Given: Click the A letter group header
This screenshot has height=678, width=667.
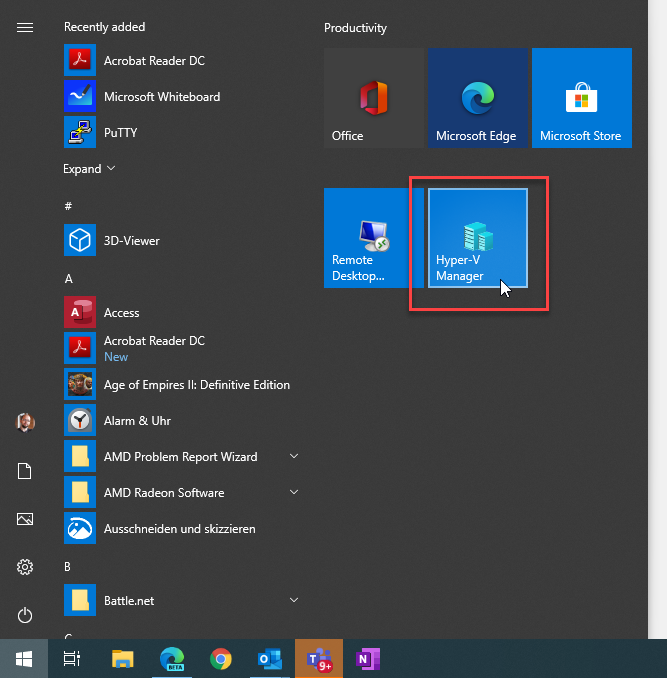Looking at the screenshot, I should tap(68, 279).
